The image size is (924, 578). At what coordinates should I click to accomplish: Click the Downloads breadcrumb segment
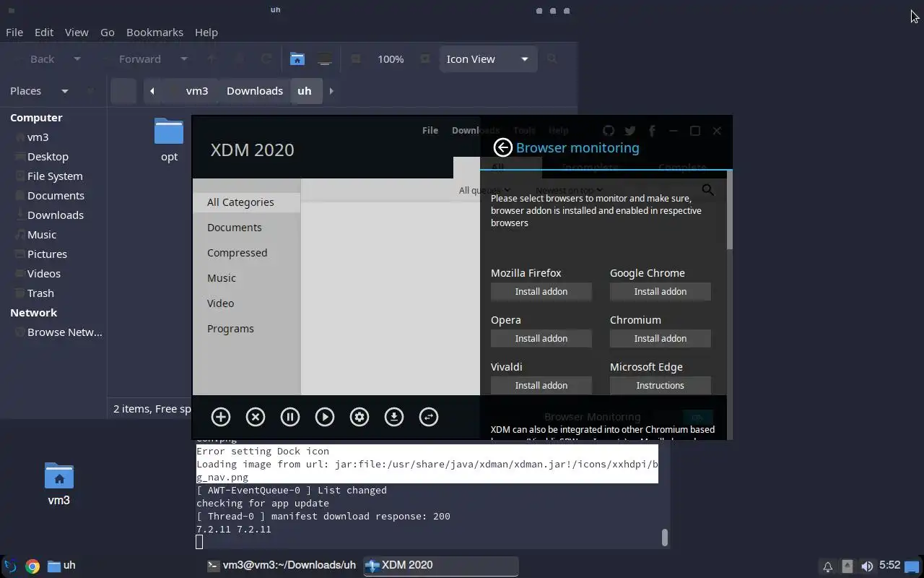click(255, 91)
